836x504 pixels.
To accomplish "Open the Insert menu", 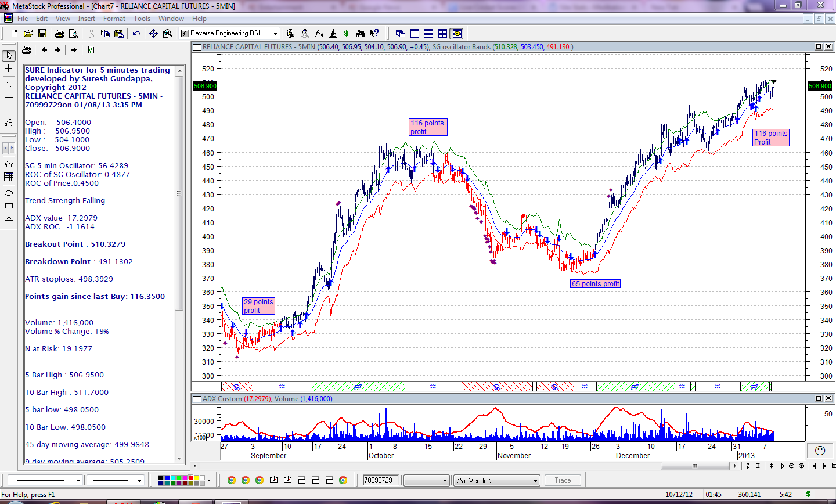I will 87,19.
